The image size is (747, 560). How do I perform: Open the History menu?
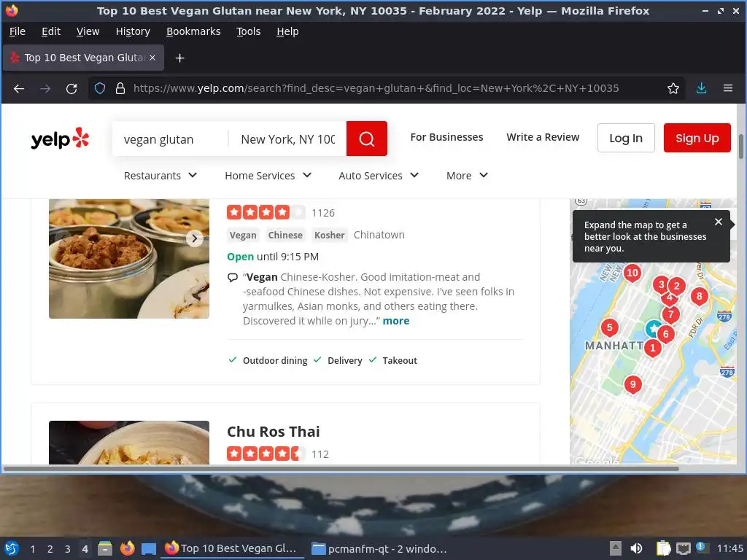133,31
